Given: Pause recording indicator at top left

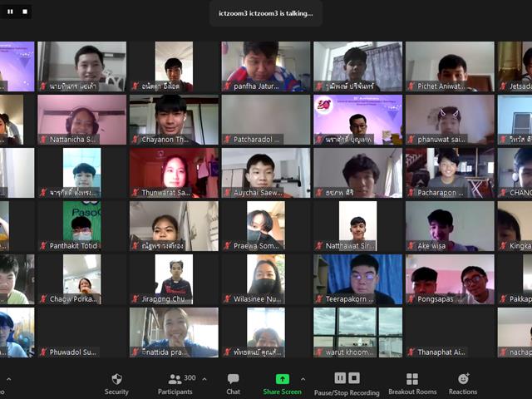Looking at the screenshot, I should coord(10,12).
